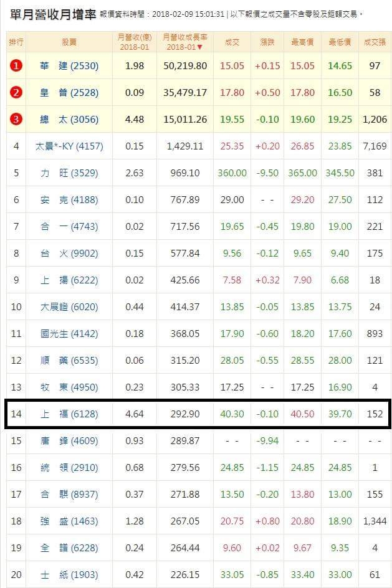Open stock link 總太 (3056)
Image resolution: width=392 pixels, height=588 pixels.
(x=69, y=120)
